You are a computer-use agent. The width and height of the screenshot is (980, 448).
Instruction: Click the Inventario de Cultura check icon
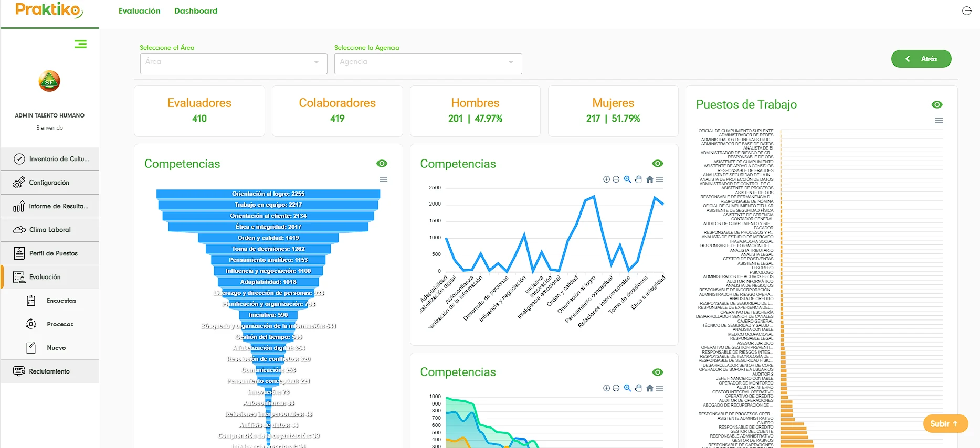[x=19, y=159]
